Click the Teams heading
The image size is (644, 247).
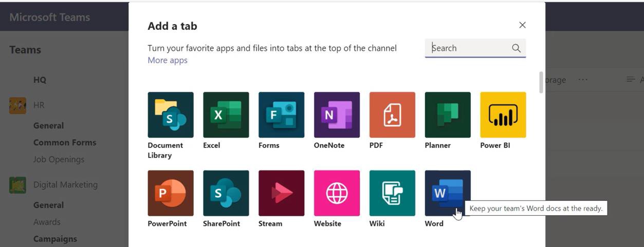[x=25, y=50]
